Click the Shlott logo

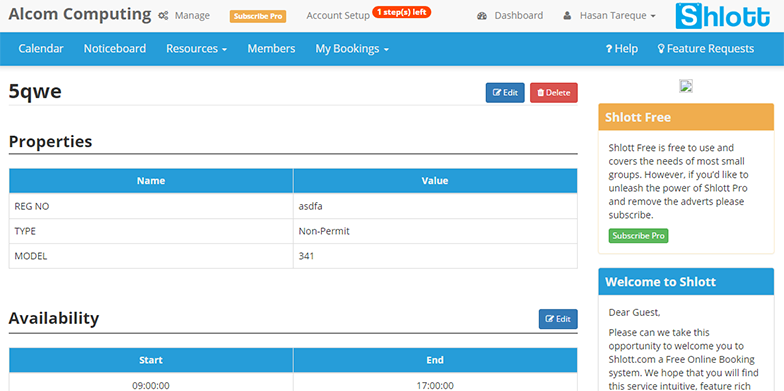tap(722, 16)
